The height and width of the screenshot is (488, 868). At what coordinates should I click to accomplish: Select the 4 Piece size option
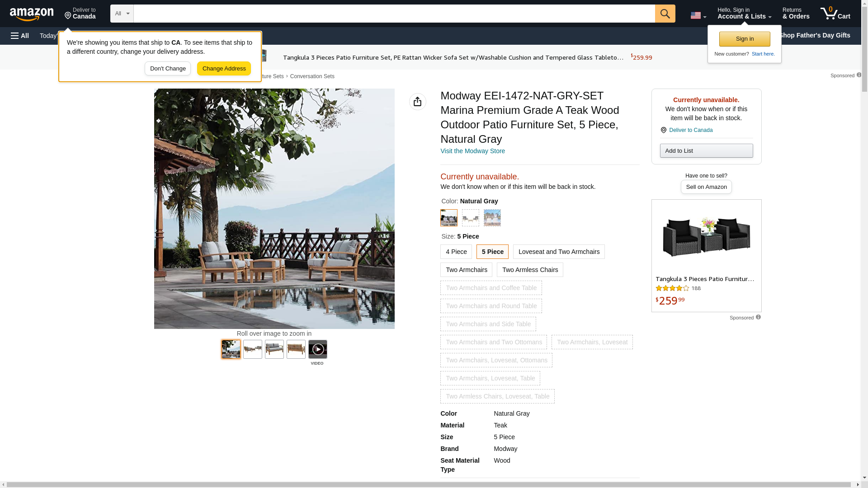click(456, 252)
